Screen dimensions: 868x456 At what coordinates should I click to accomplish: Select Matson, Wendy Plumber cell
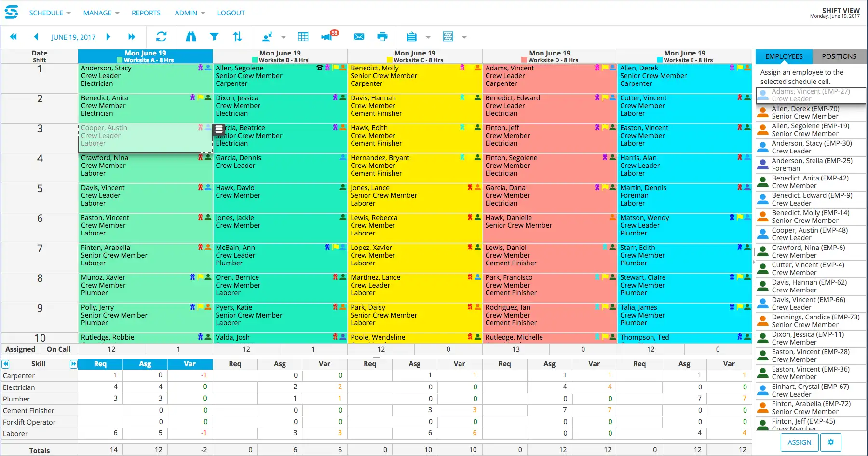click(x=684, y=228)
